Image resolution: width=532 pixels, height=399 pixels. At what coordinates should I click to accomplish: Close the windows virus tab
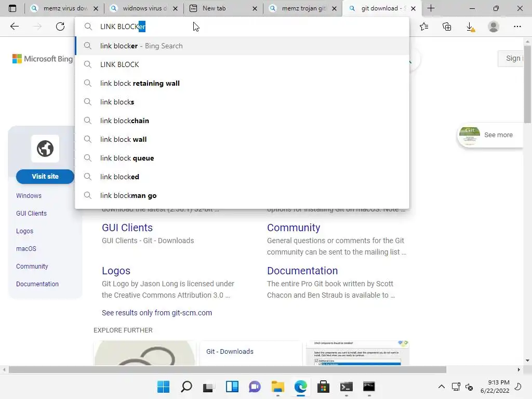[x=175, y=8]
